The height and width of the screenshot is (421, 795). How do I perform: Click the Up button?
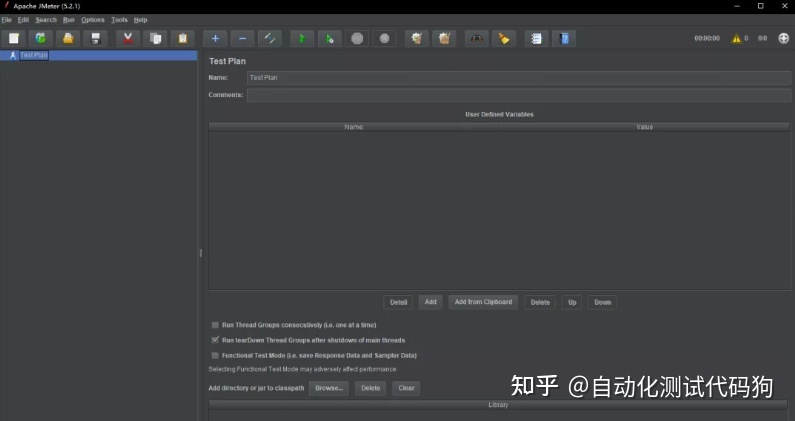click(572, 302)
